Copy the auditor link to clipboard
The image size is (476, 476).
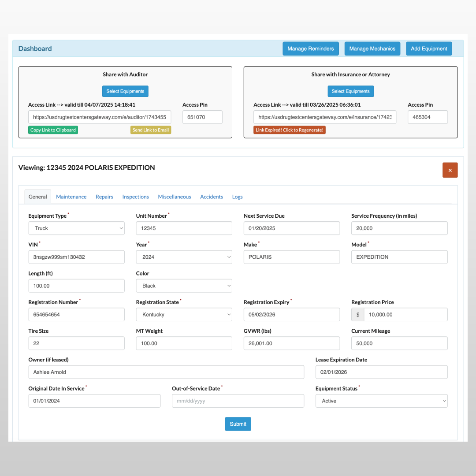[x=53, y=130]
